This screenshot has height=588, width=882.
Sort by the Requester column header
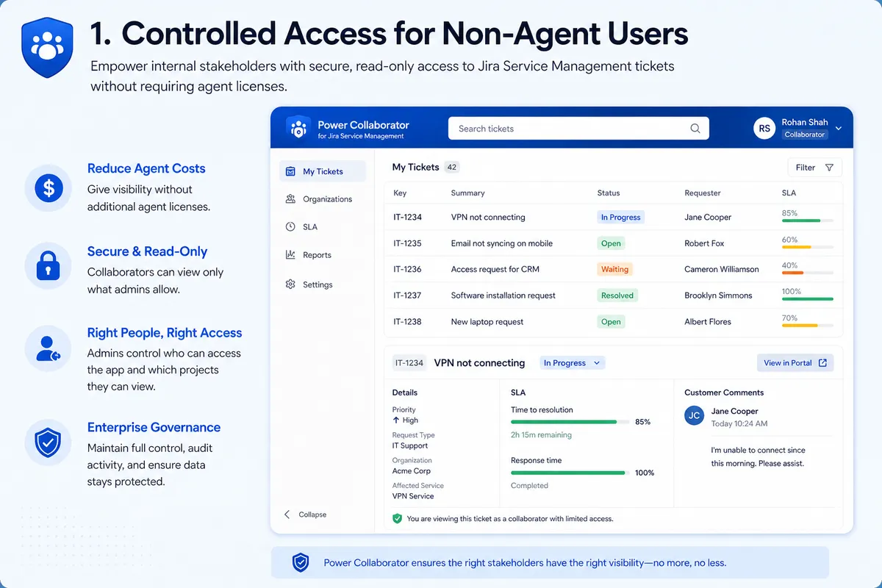[x=703, y=193]
